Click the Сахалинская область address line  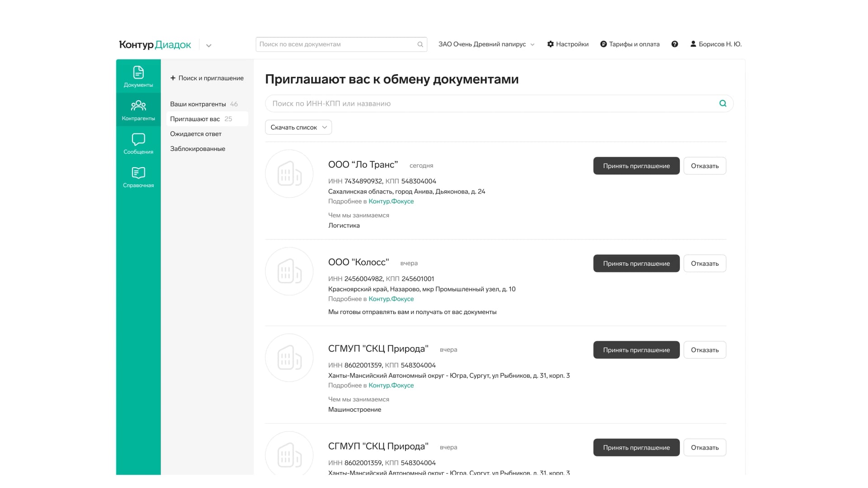406,192
